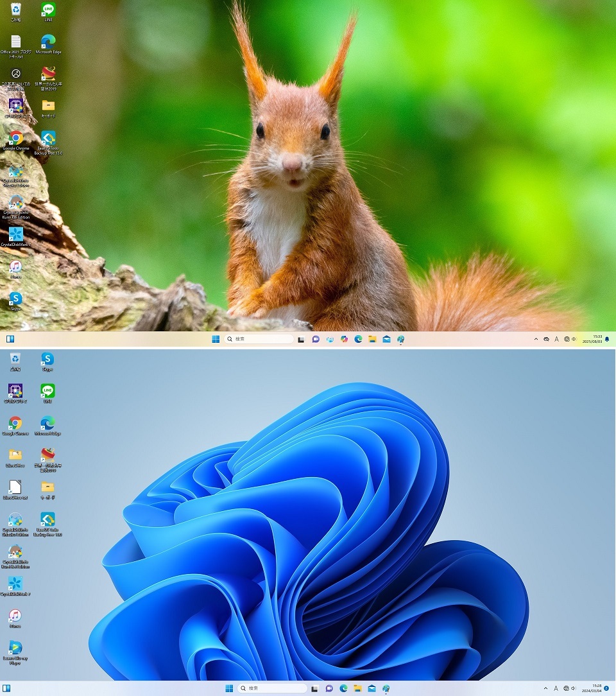Click the IME 'A' indicator on blue bloom taskbar
The width and height of the screenshot is (616, 696).
tap(556, 688)
